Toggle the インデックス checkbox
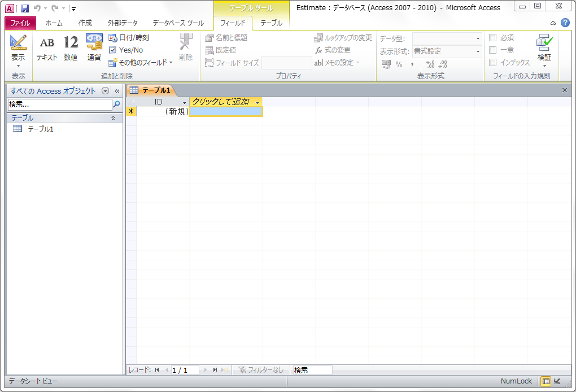576x392 pixels. pos(493,63)
